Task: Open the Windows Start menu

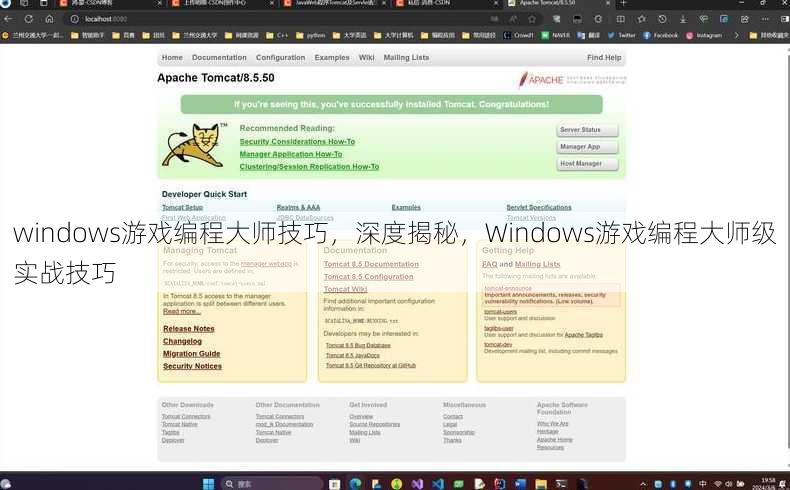Action: click(209, 484)
